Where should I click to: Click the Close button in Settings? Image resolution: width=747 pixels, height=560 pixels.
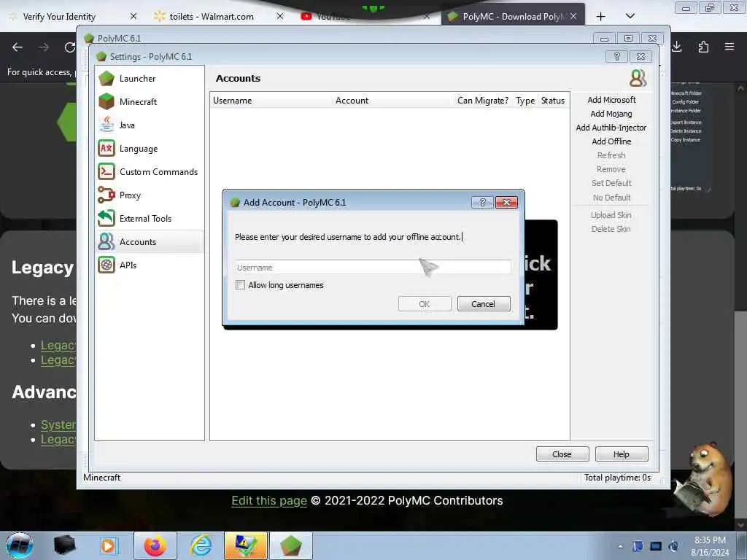click(562, 454)
